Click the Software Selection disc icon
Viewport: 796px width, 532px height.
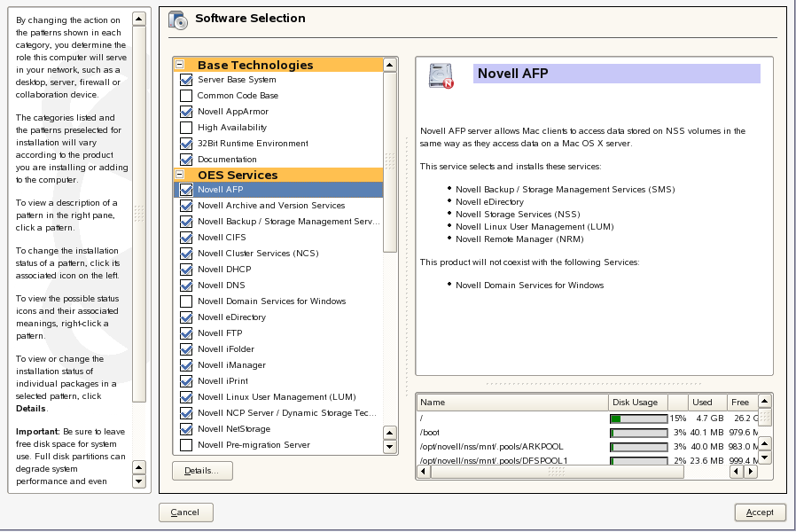click(177, 20)
